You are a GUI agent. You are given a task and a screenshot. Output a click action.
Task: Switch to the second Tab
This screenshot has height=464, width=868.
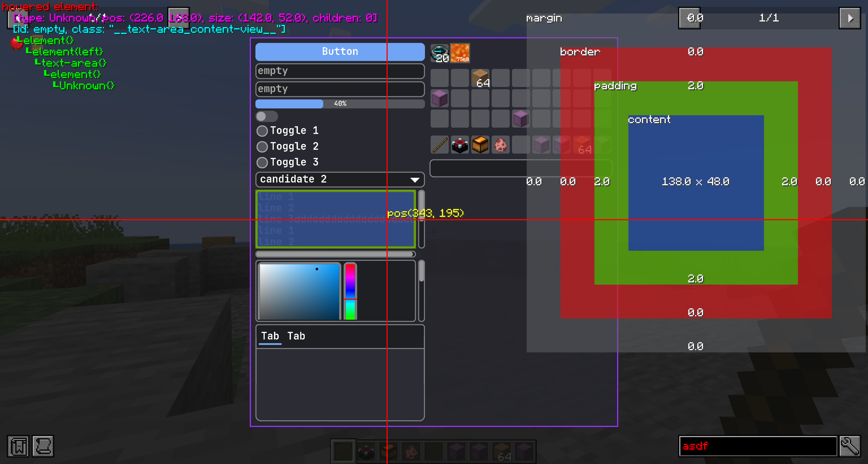click(296, 336)
